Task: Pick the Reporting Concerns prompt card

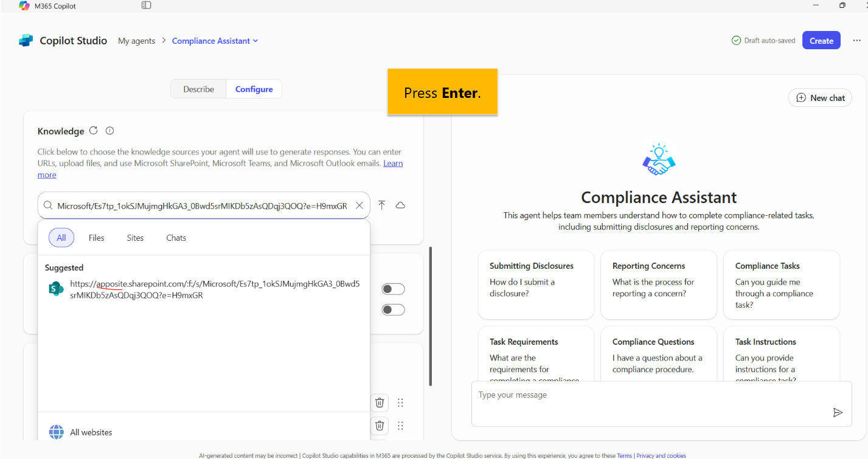Action: tap(659, 285)
